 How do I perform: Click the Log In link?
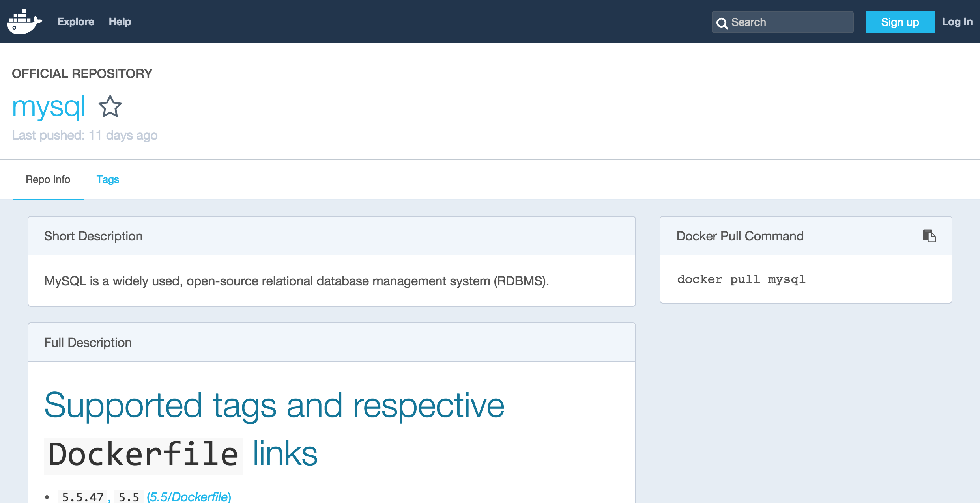click(957, 22)
